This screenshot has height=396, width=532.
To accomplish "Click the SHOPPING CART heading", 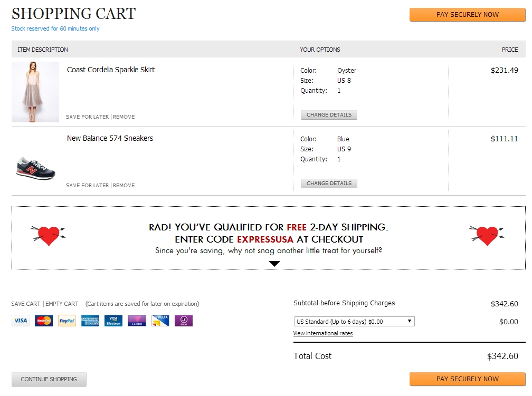I will pyautogui.click(x=74, y=14).
